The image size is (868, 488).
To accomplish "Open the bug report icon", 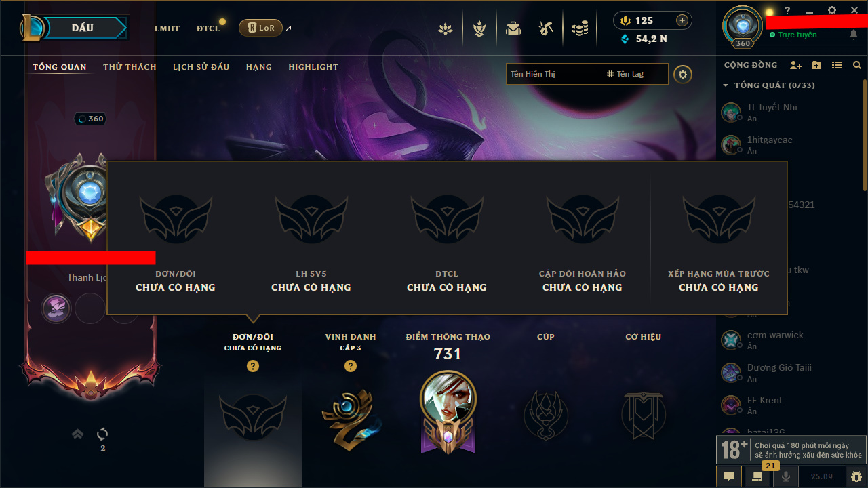I will [856, 476].
